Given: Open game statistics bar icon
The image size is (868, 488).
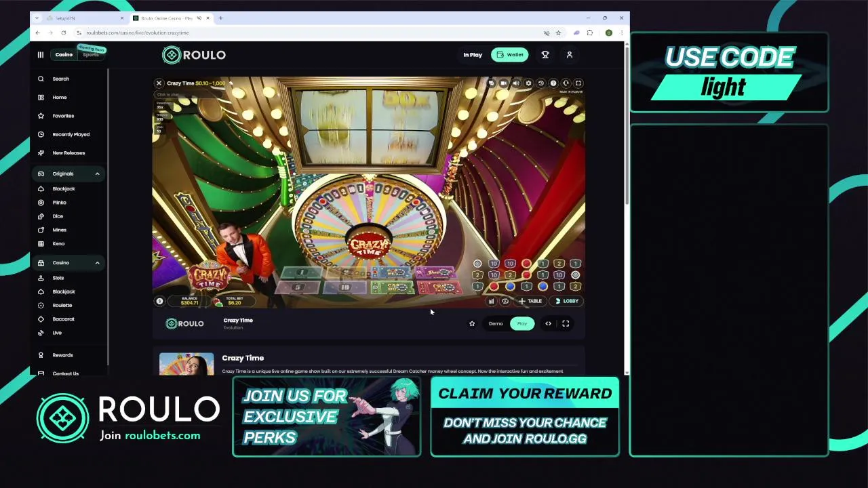Looking at the screenshot, I should 491,302.
